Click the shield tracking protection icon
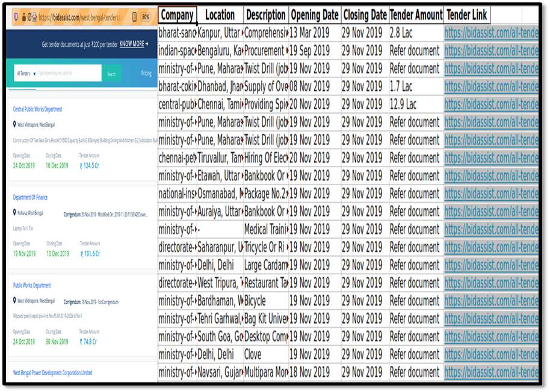The width and height of the screenshot is (550, 392). point(16,17)
